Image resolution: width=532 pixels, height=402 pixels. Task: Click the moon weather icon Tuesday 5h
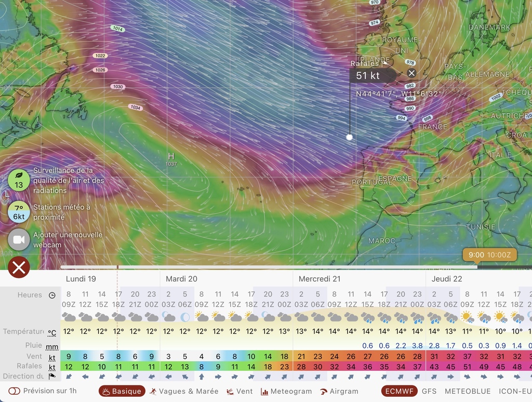pyautogui.click(x=185, y=317)
